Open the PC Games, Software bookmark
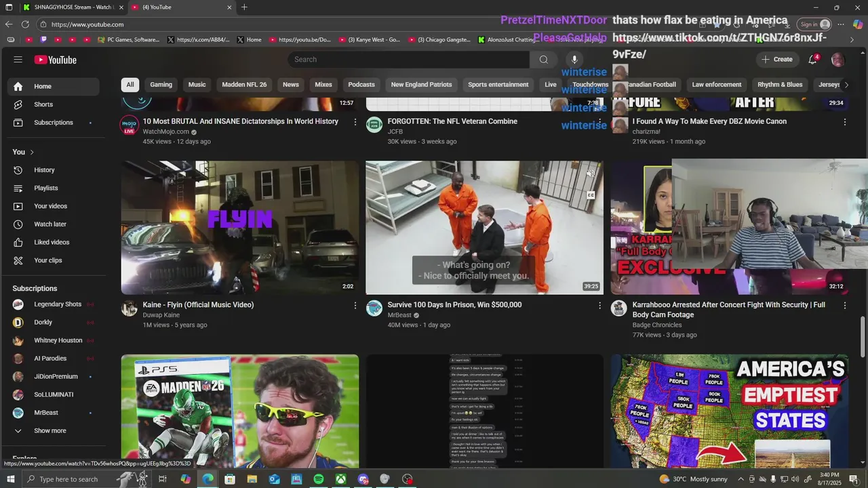Viewport: 868px width, 488px height. point(129,39)
